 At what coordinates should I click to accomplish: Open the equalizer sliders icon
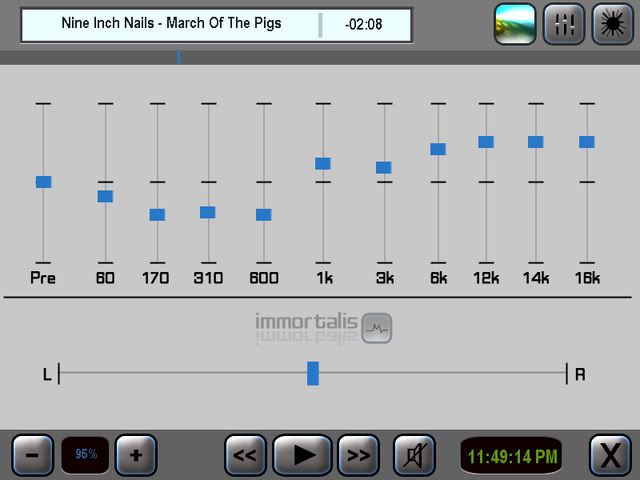(x=564, y=24)
